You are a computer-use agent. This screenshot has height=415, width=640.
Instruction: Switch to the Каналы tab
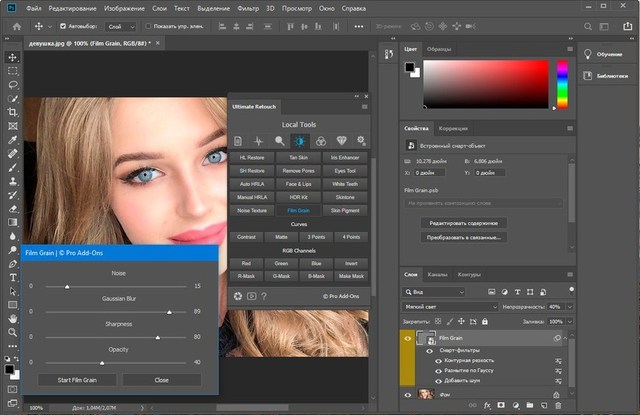tap(437, 274)
